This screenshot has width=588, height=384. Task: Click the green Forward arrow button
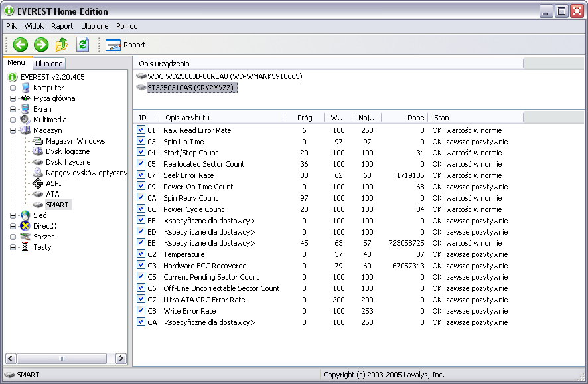coord(41,45)
